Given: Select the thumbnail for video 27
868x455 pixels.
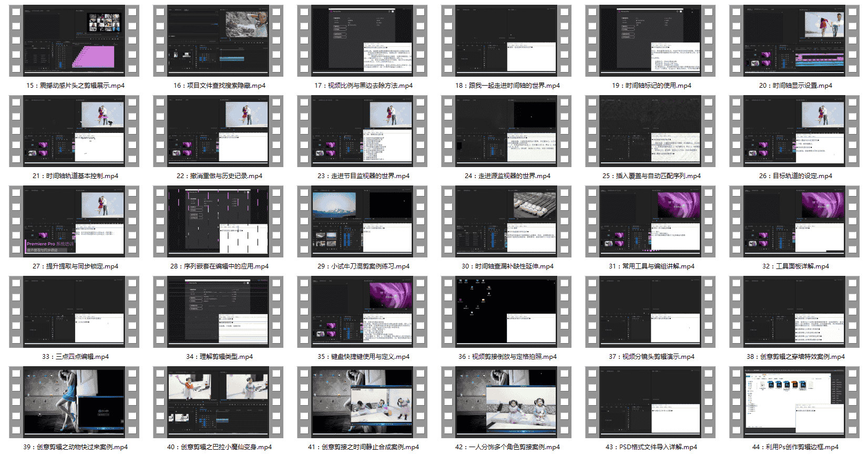Looking at the screenshot, I should coord(74,222).
